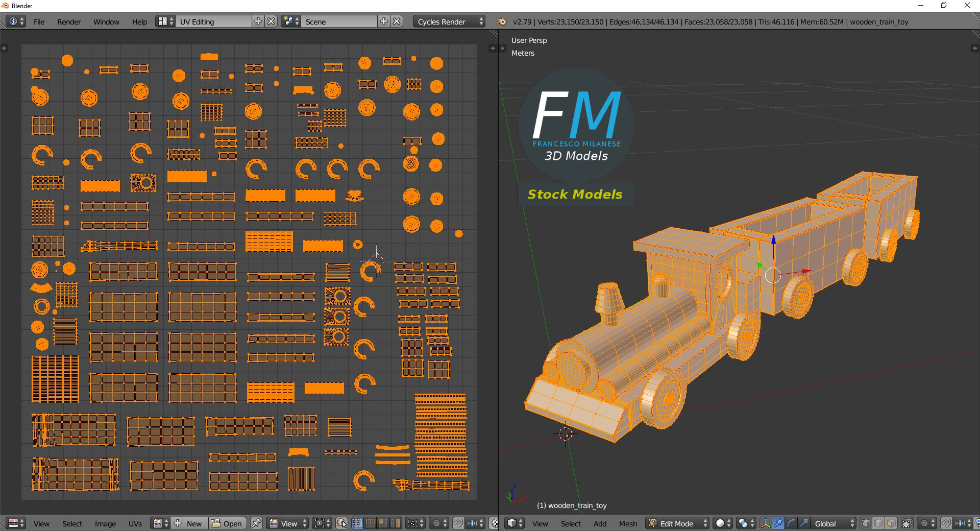Open the Render menu
Image resolution: width=980 pixels, height=531 pixels.
pos(69,22)
